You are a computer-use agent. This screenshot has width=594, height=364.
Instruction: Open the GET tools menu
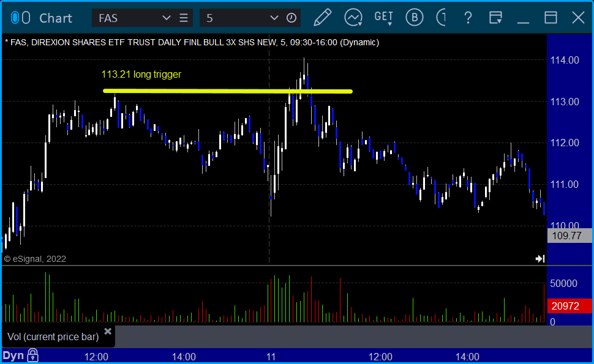pos(384,18)
